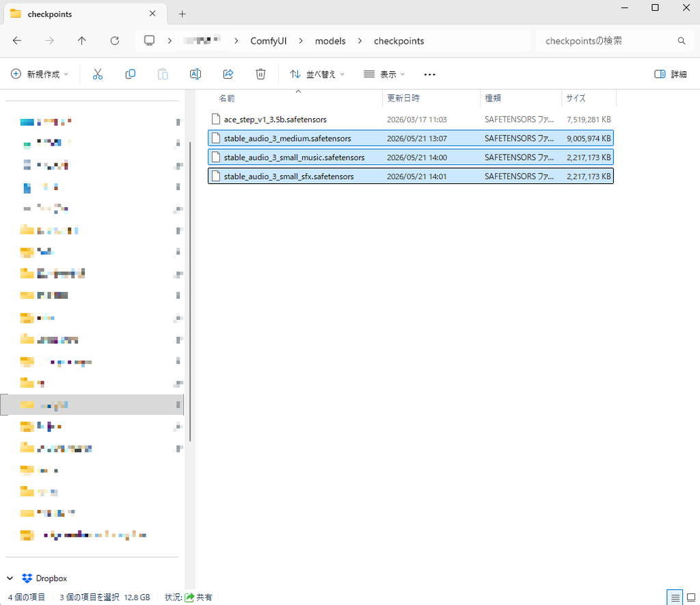The image size is (700, 605).
Task: Select stable_audio_3_small_music.safetensors file name
Action: [x=294, y=158]
